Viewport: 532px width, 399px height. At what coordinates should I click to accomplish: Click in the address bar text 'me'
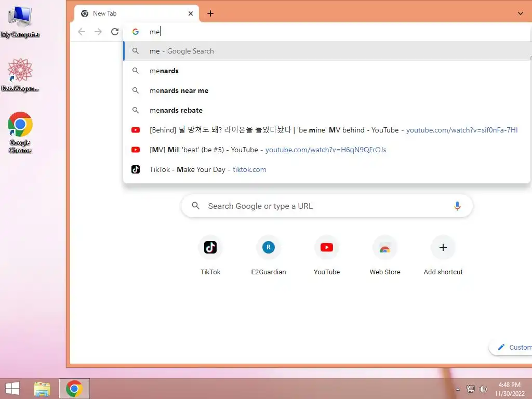tap(155, 32)
